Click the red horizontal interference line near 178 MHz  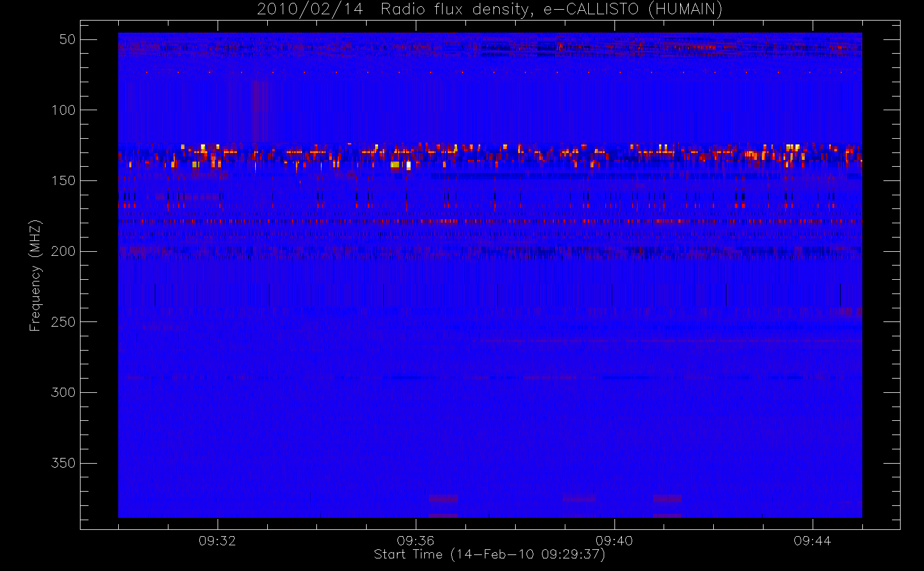point(490,220)
